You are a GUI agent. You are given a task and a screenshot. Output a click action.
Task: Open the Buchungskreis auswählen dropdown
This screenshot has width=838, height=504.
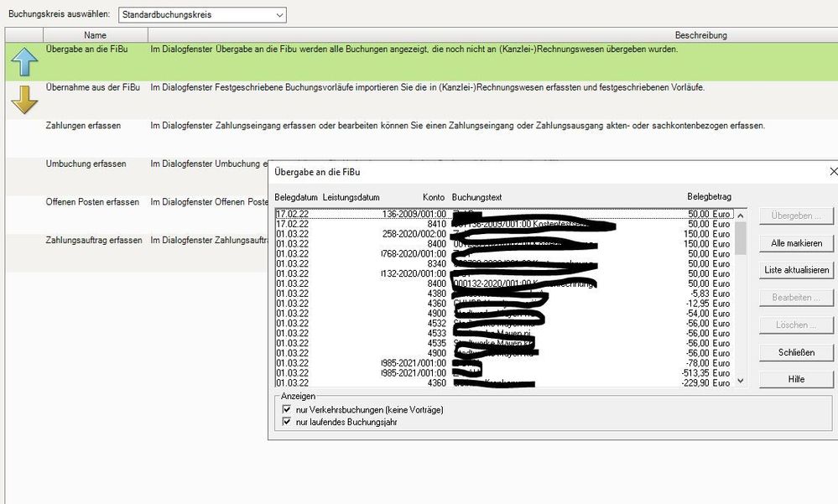click(202, 15)
